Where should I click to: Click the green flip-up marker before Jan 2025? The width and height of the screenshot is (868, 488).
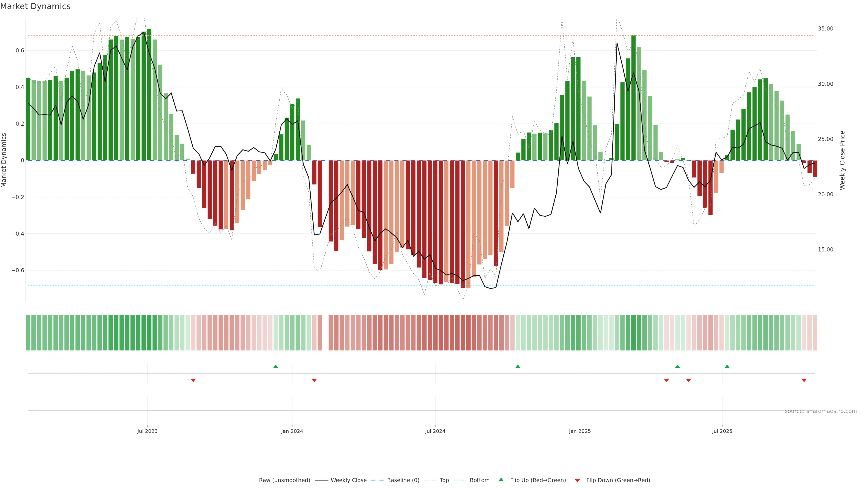click(x=518, y=366)
